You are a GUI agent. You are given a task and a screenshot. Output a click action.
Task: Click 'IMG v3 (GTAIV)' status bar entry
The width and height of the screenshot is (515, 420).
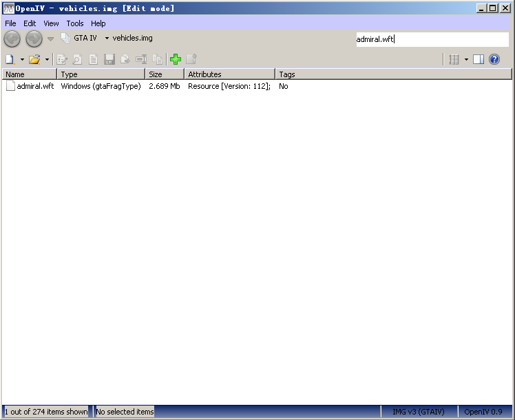click(419, 412)
